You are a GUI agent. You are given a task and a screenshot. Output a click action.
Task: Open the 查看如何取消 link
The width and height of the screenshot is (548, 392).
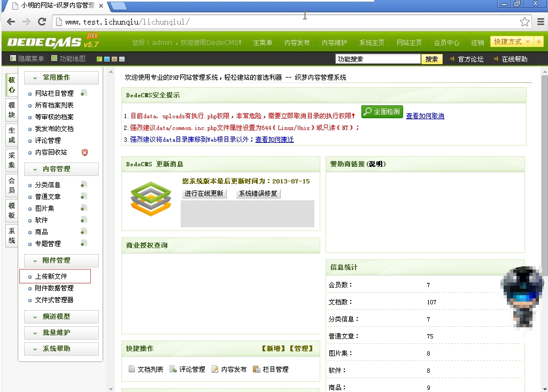425,116
